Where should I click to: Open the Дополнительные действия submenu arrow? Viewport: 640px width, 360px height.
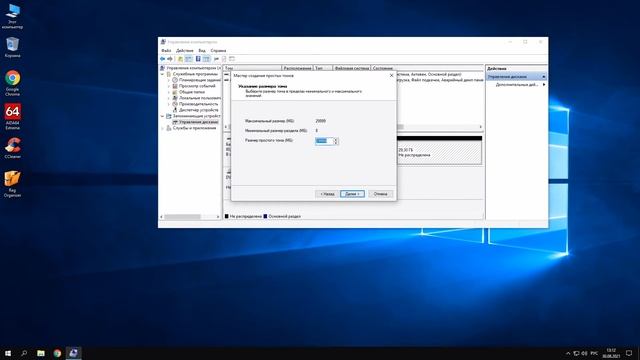(x=544, y=84)
